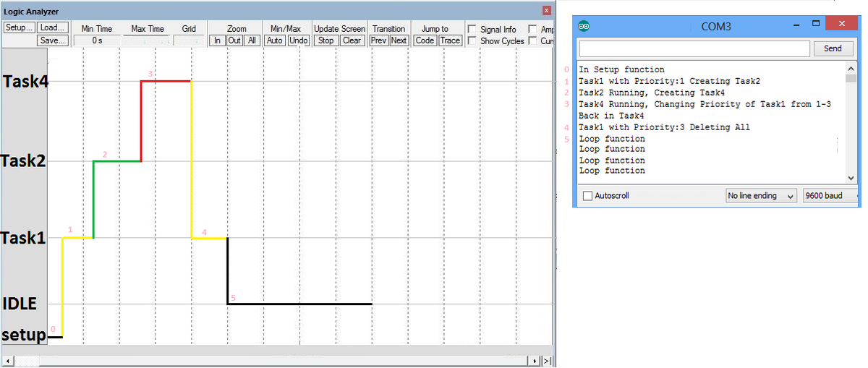Click the Send button in COM3
The height and width of the screenshot is (368, 868).
(x=833, y=48)
